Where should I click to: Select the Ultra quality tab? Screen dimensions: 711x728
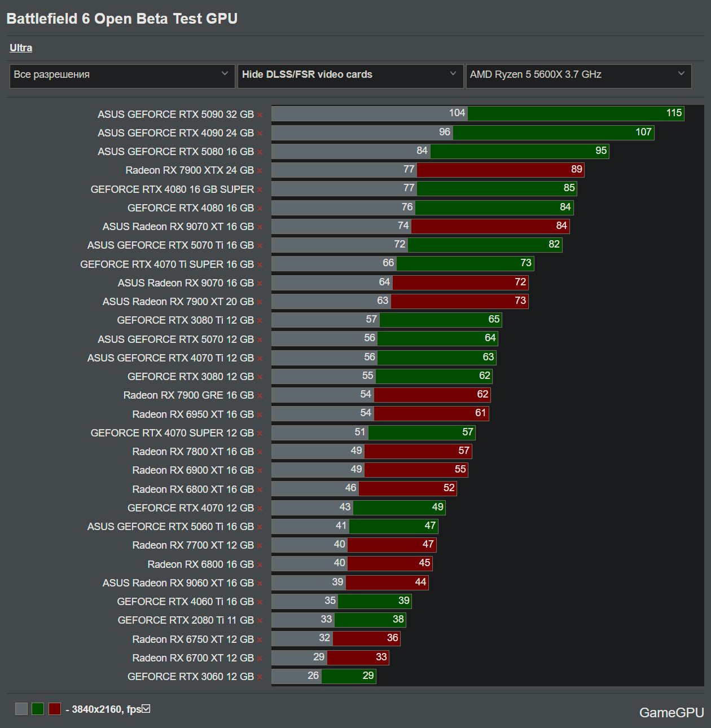(21, 48)
